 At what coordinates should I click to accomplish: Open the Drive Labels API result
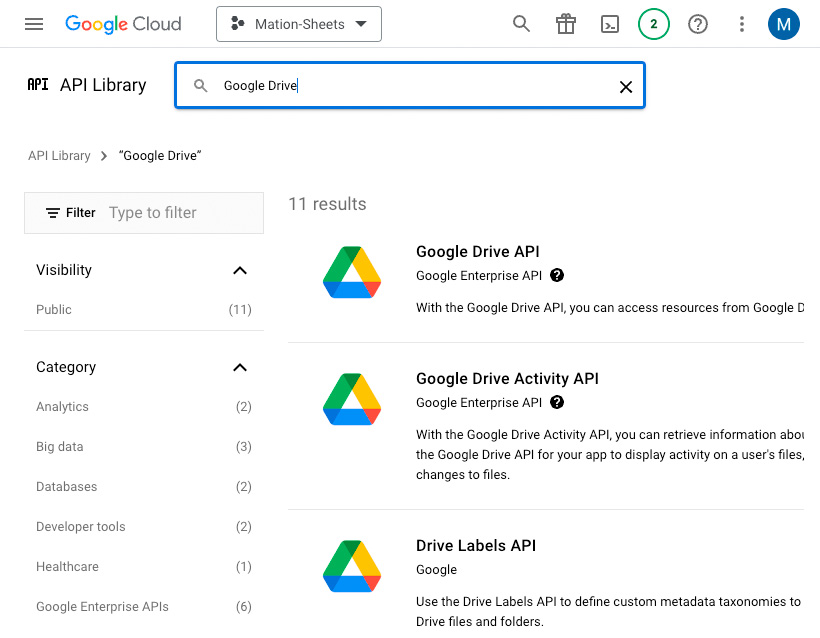pos(476,545)
